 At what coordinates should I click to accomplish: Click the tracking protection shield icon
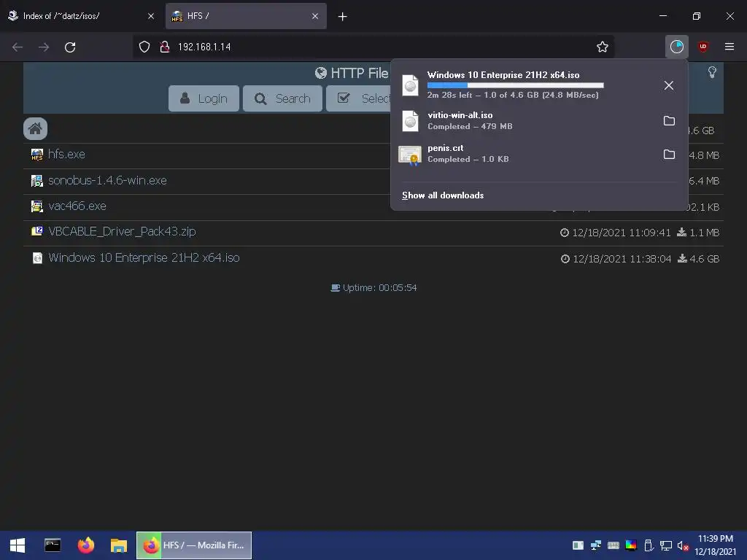[144, 47]
